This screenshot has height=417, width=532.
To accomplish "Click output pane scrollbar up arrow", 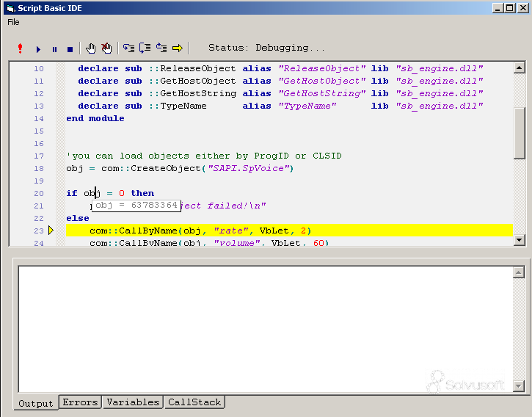I will (519, 272).
